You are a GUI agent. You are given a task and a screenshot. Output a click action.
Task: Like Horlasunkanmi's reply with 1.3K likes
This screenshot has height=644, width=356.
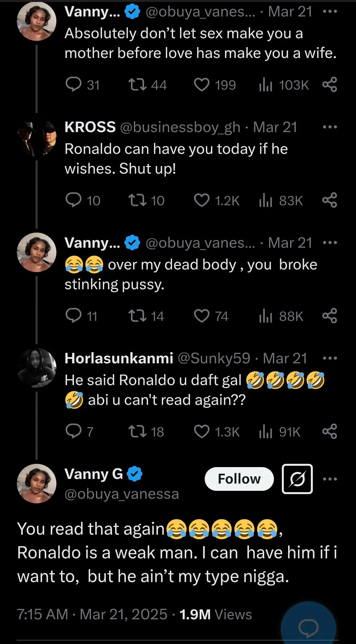tap(202, 432)
